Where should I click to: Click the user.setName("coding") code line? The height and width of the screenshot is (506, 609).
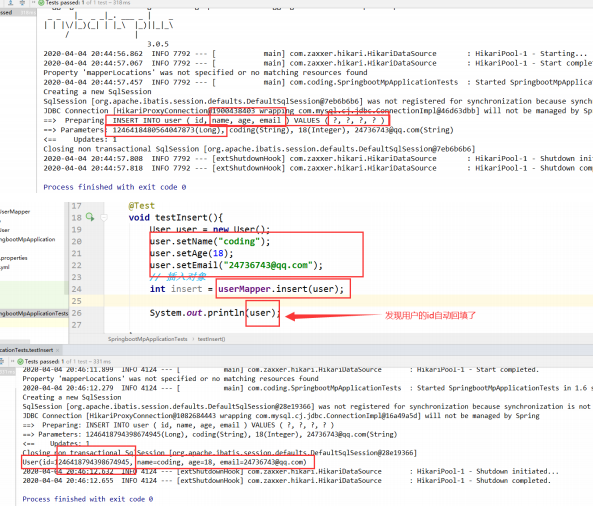[x=210, y=241]
